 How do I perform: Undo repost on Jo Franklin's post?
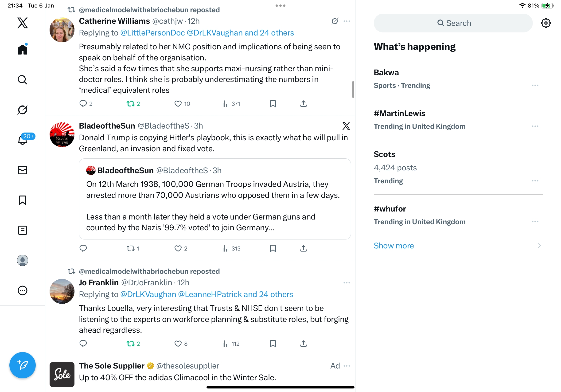131,344
